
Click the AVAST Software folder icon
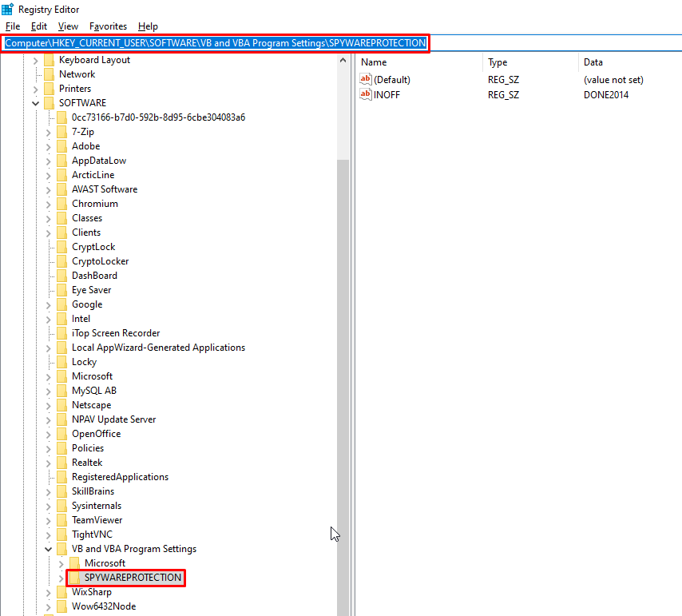[x=62, y=189]
